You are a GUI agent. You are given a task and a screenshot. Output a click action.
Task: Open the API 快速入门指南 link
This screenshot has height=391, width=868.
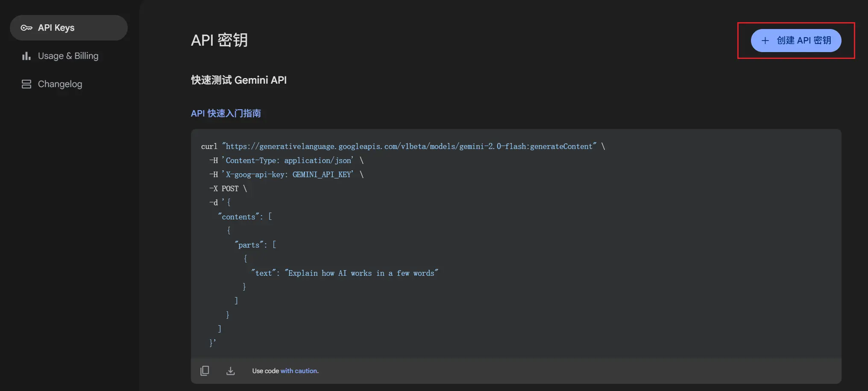point(226,113)
